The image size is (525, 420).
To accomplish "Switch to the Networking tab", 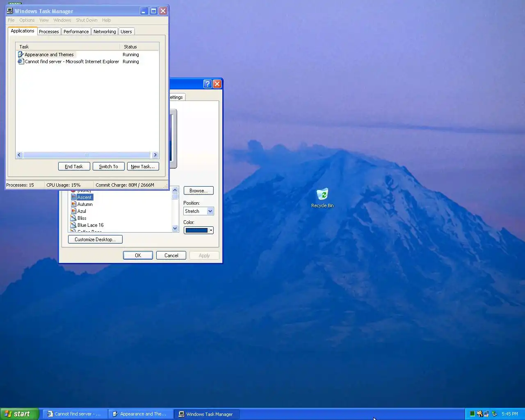I will tap(105, 32).
